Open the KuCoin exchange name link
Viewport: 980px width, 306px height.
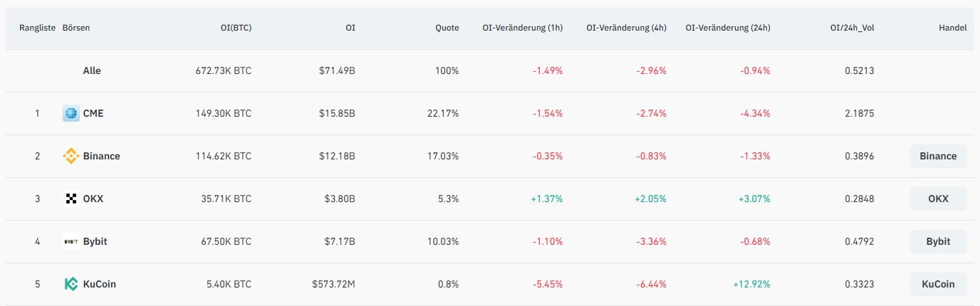(99, 284)
